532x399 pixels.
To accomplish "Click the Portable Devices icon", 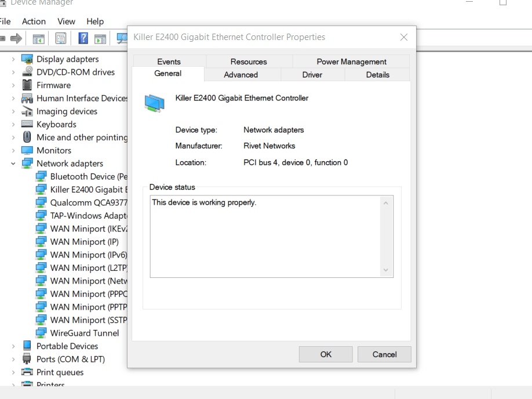I will (27, 346).
